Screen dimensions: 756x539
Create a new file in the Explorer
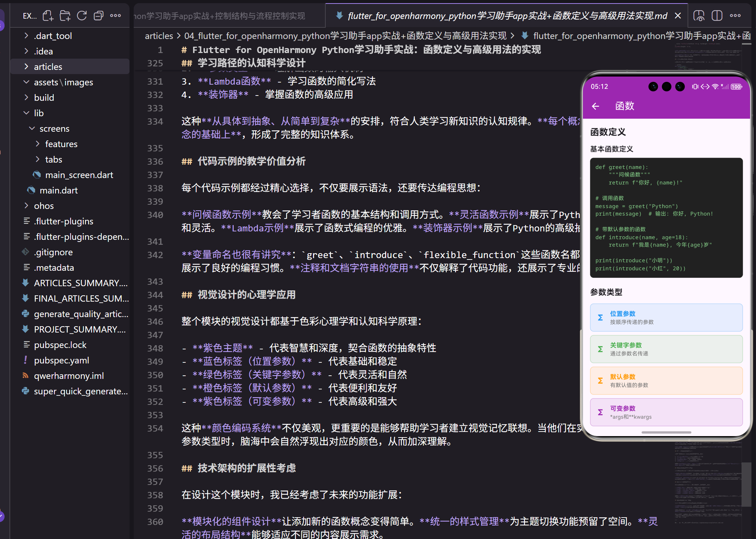(48, 15)
